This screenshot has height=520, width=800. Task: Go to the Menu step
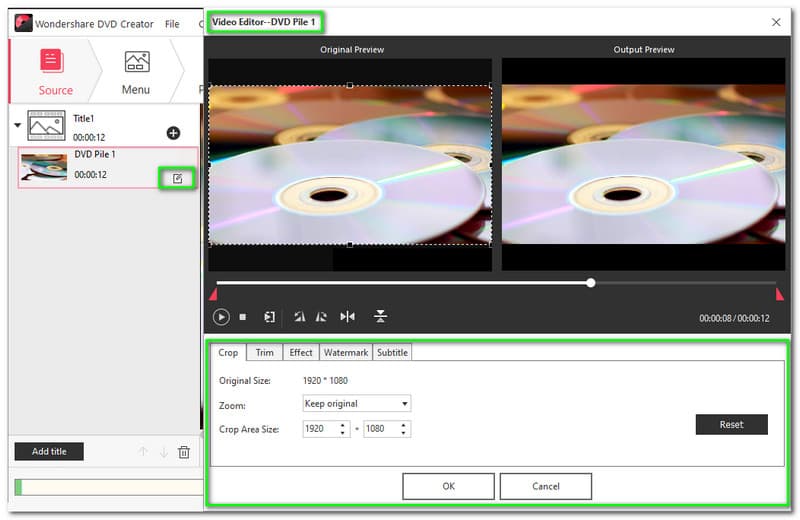pyautogui.click(x=136, y=71)
